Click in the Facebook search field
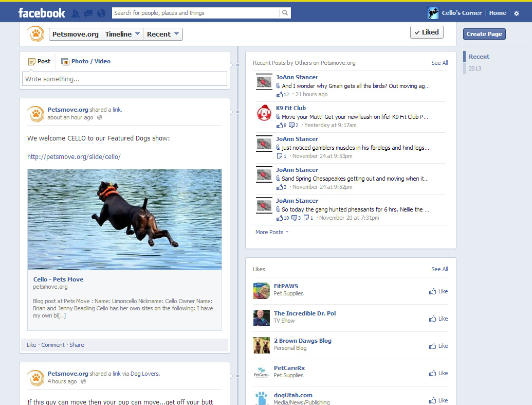 click(x=195, y=13)
